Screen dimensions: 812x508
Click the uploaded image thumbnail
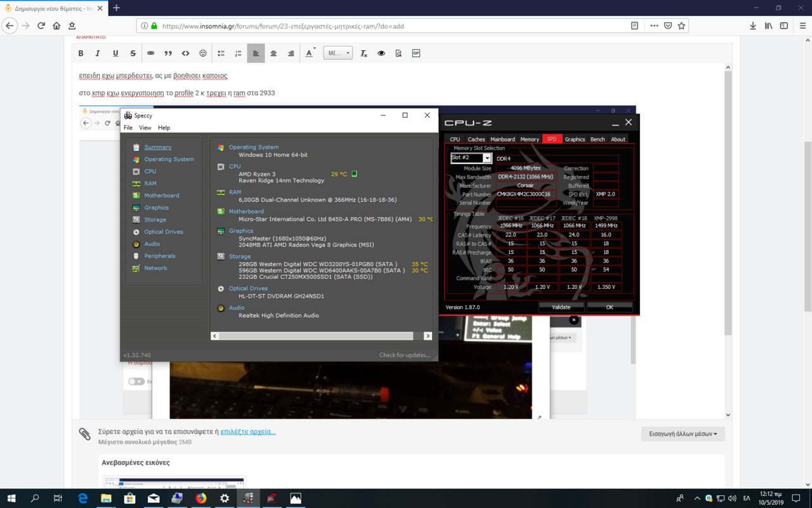174,483
